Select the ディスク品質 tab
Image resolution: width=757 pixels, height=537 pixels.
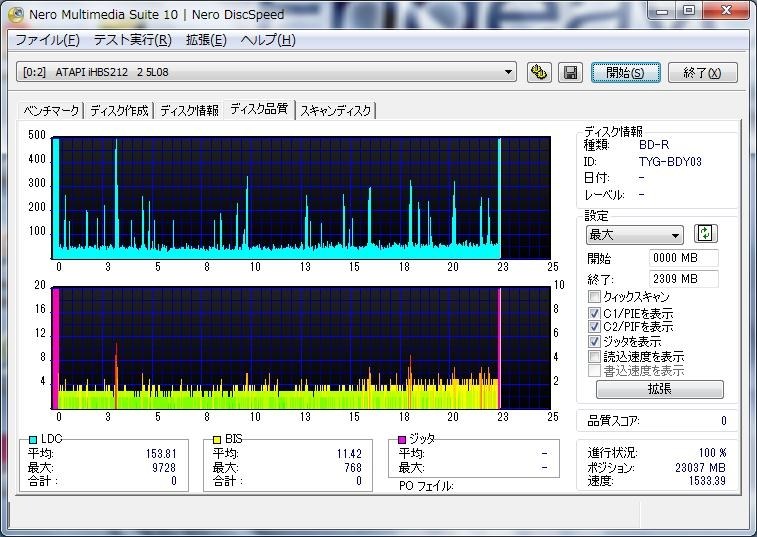click(x=259, y=109)
